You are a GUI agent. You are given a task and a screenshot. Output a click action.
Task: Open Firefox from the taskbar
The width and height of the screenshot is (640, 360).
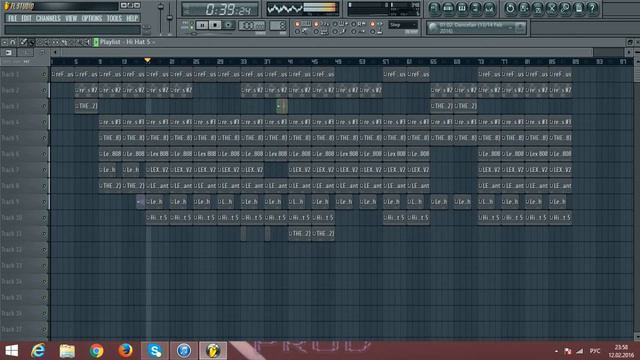tap(125, 351)
